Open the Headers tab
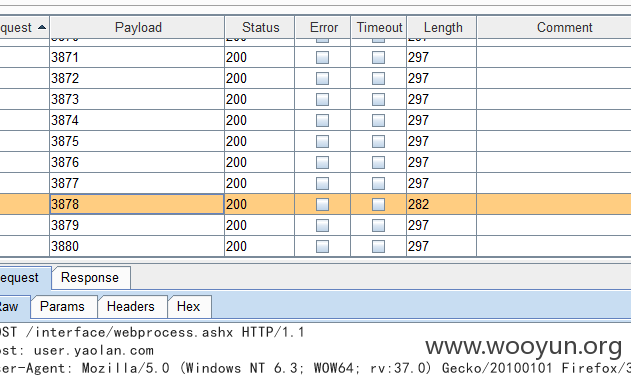 click(x=132, y=307)
